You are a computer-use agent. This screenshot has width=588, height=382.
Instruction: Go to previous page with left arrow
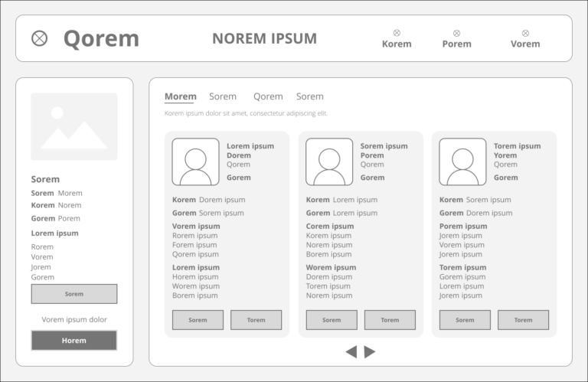coord(351,351)
